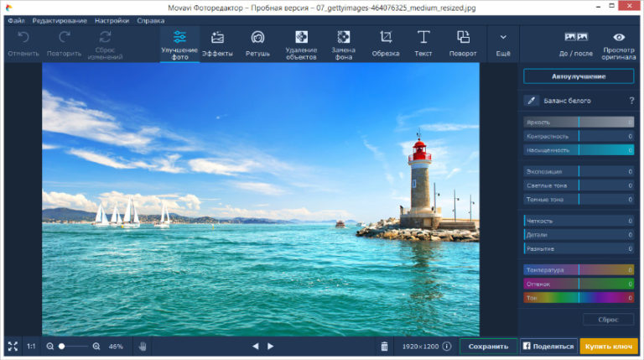The height and width of the screenshot is (360, 644).
Task: Open the Настройки menu
Action: (x=112, y=19)
